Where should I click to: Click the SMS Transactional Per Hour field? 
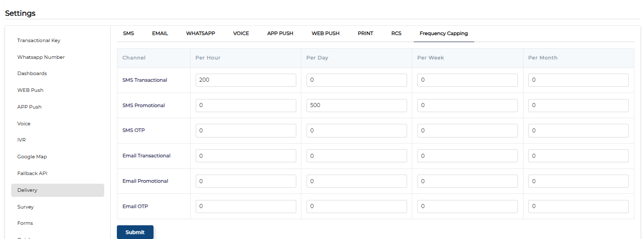pos(246,80)
